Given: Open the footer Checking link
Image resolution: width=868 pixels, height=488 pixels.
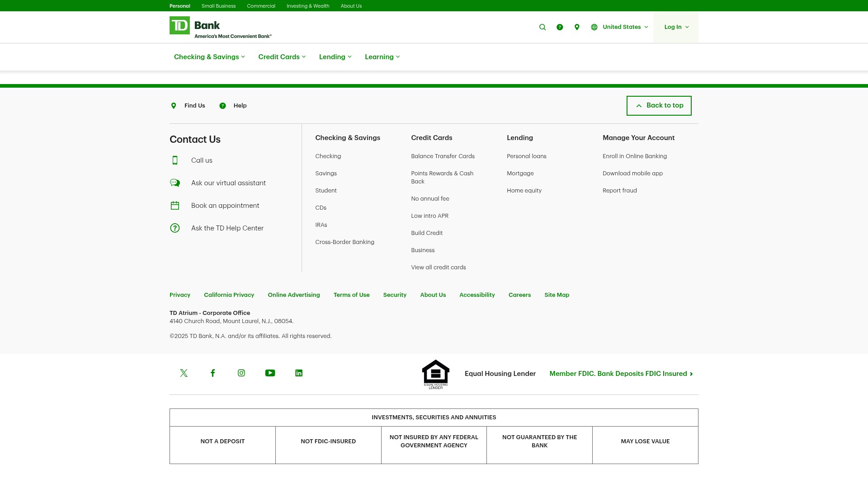Looking at the screenshot, I should coord(328,156).
